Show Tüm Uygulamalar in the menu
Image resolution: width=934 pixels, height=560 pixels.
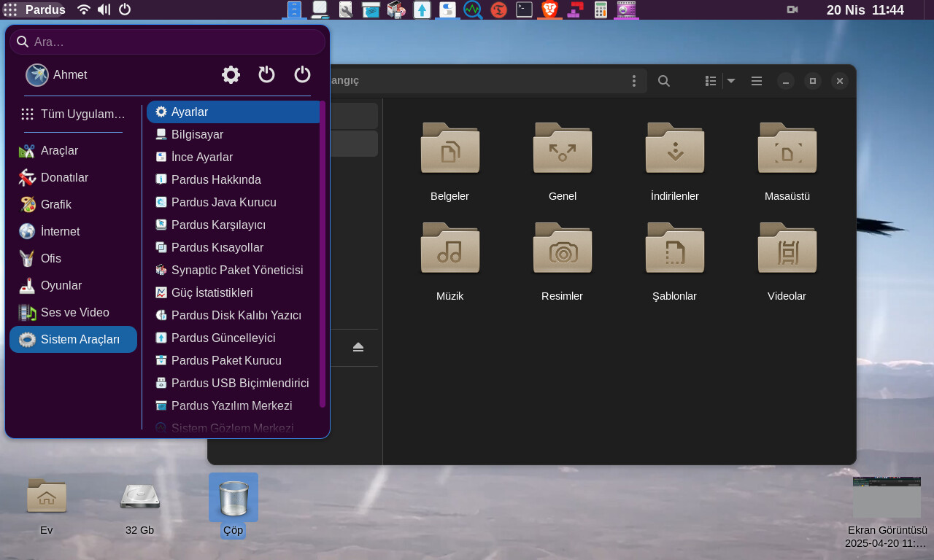point(73,114)
